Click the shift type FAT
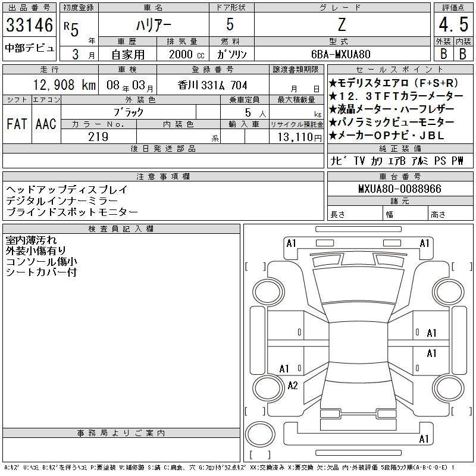The height and width of the screenshot is (476, 476). point(17,124)
